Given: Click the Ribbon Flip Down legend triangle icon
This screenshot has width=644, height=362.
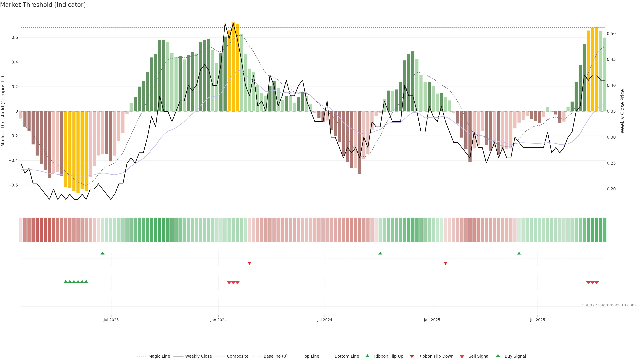Looking at the screenshot, I should pyautogui.click(x=412, y=356).
